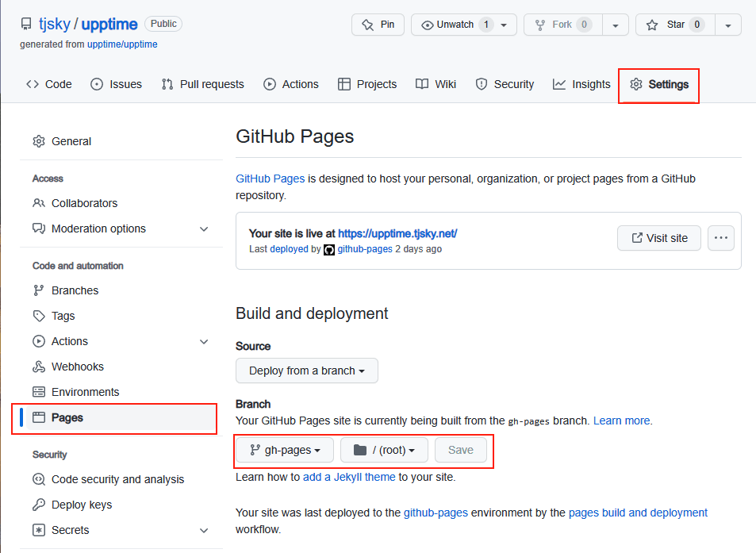Click the Webhooks icon
Viewport: 756px width, 553px height.
39,367
